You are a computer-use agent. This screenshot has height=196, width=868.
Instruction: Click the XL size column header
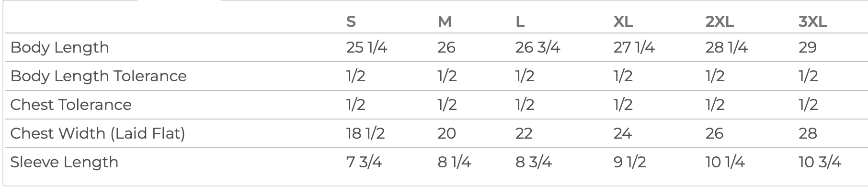[x=623, y=22]
